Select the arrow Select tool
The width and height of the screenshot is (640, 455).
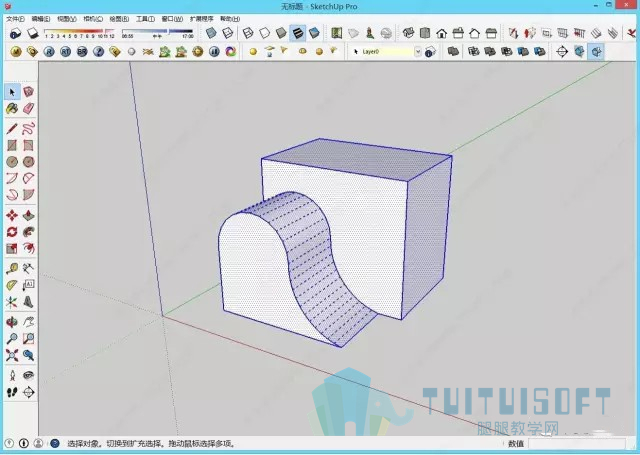[x=12, y=92]
